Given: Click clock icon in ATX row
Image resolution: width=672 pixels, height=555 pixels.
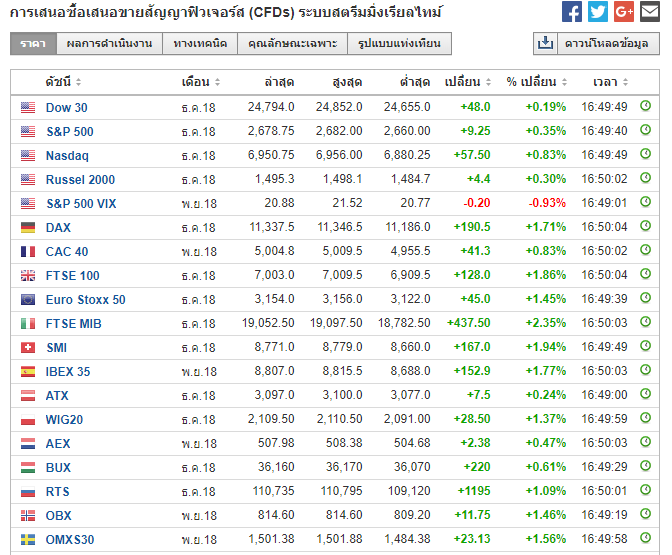Looking at the screenshot, I should [x=645, y=393].
